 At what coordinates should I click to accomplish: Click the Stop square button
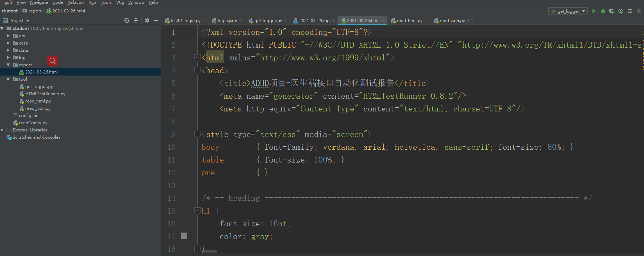point(639,11)
